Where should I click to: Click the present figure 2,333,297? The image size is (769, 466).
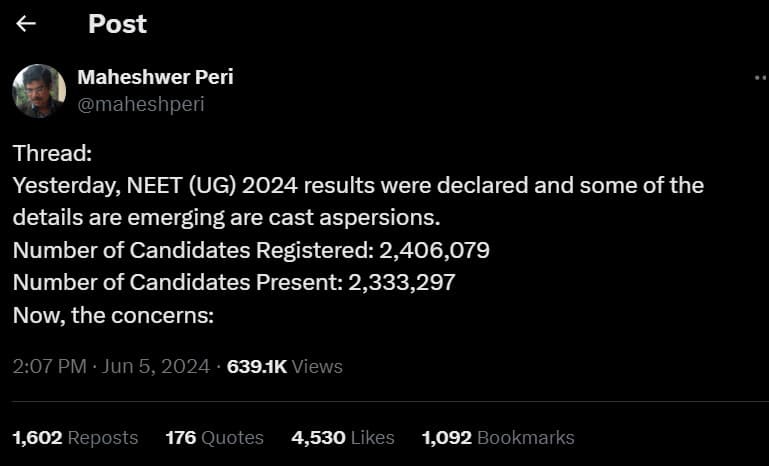(402, 283)
